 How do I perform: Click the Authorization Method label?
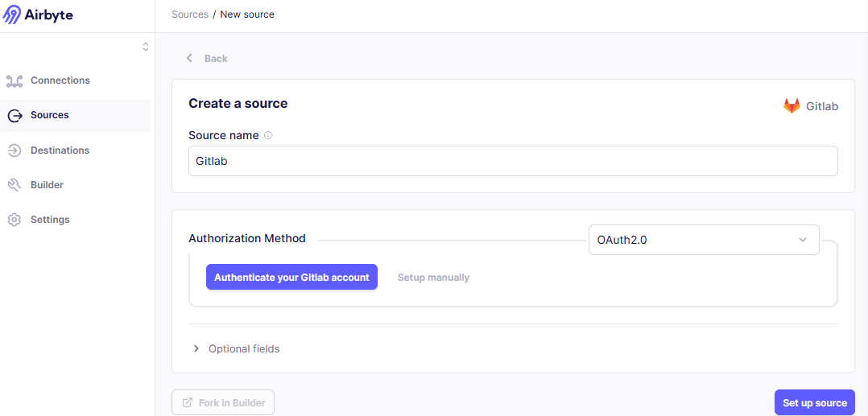tap(247, 238)
